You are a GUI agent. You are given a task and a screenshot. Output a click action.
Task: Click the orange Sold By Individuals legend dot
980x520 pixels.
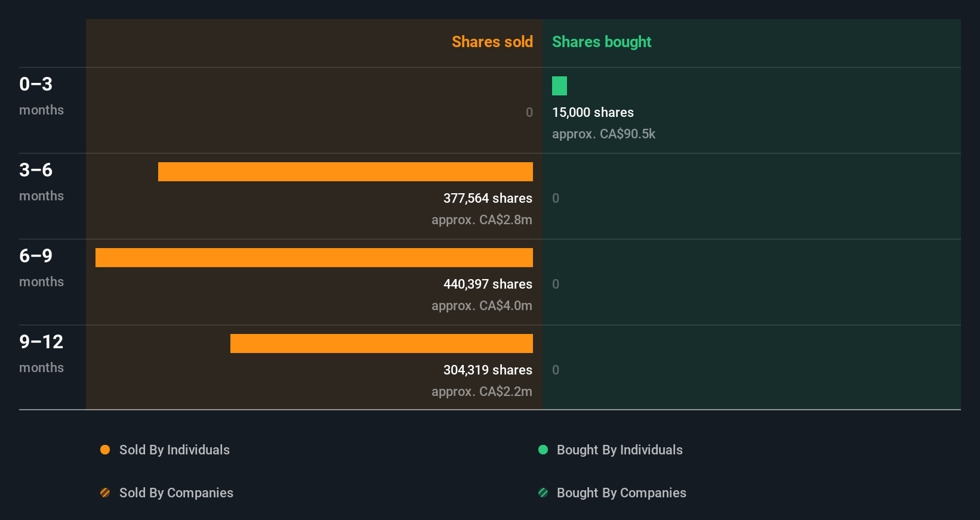coord(105,450)
